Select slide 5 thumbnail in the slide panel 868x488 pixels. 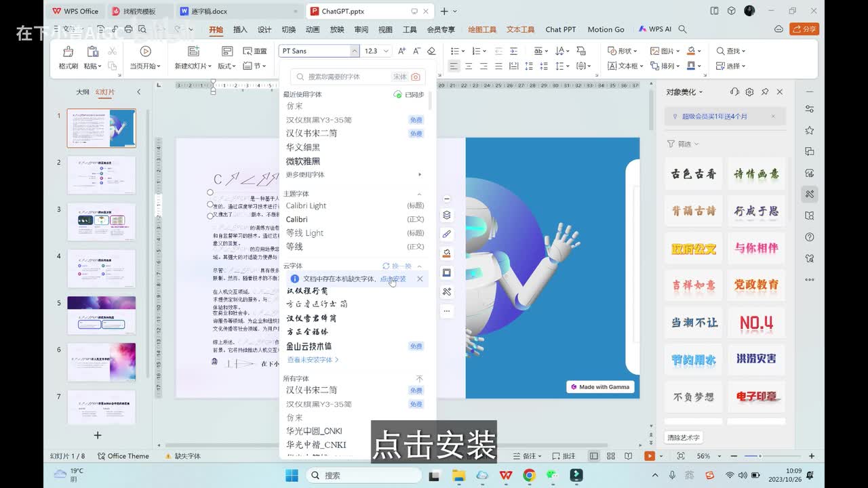(101, 315)
